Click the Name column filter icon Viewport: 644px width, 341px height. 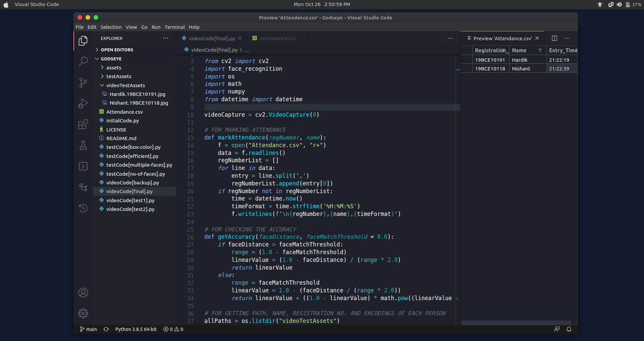[540, 50]
